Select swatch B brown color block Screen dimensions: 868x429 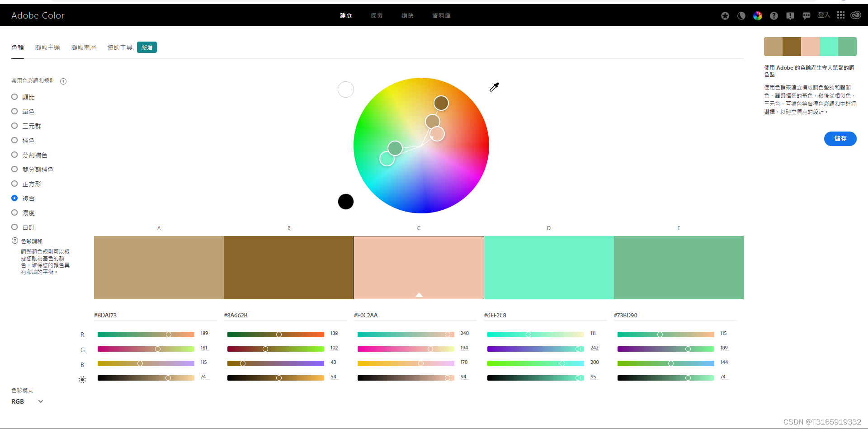point(289,268)
